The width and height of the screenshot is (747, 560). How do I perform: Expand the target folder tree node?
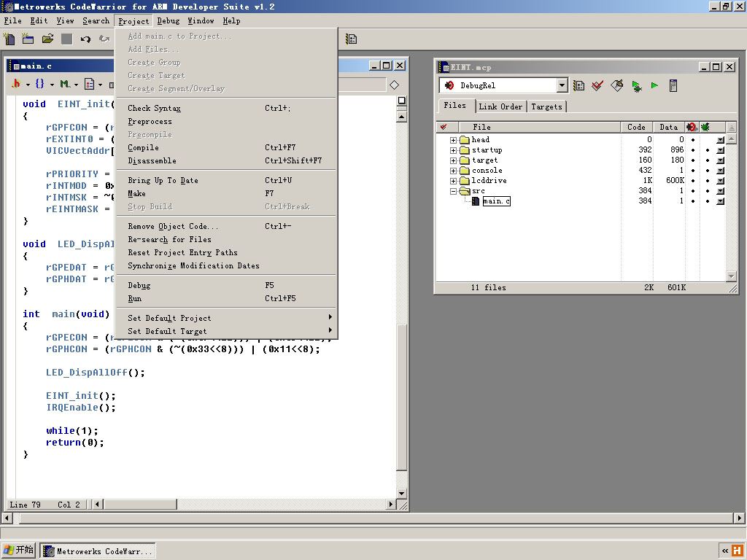[453, 160]
